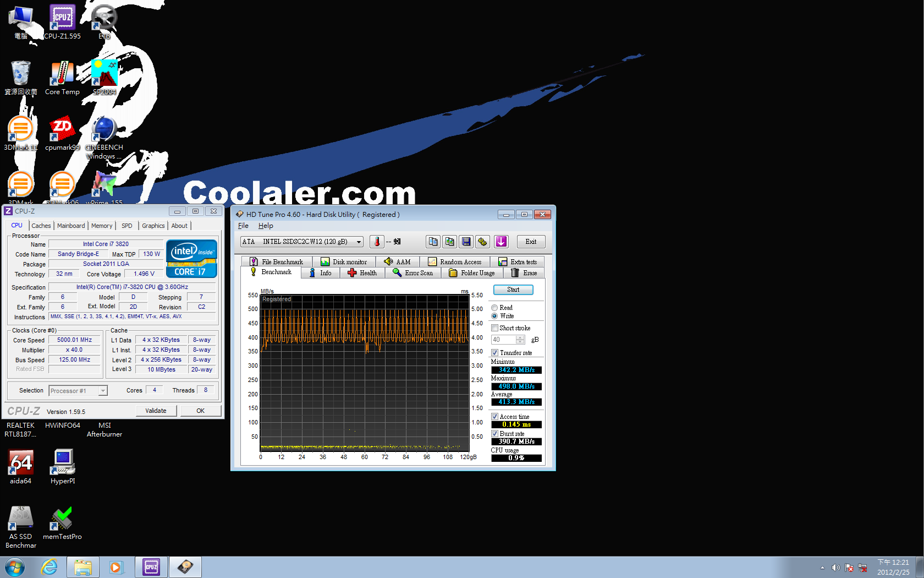Click the Windows Start orb

[x=15, y=567]
